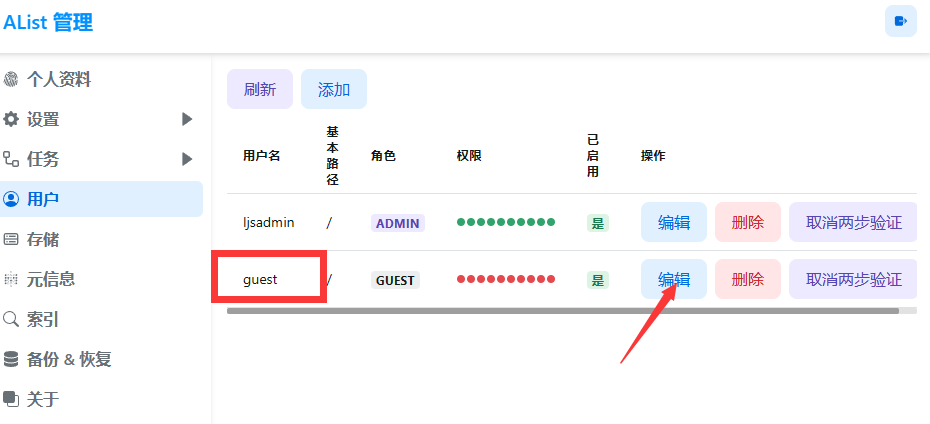Screen dimensions: 930x424
Task: Delete the ljsadmin user
Action: tap(748, 222)
